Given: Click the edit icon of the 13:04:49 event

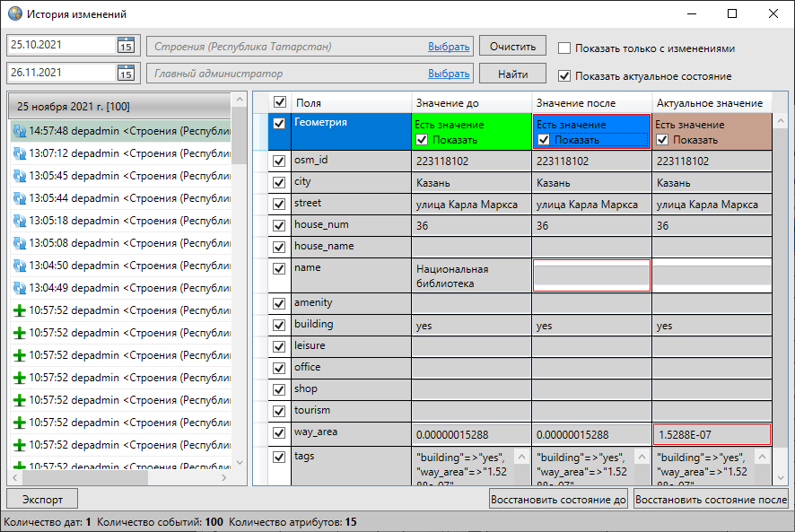Looking at the screenshot, I should pyautogui.click(x=19, y=288).
